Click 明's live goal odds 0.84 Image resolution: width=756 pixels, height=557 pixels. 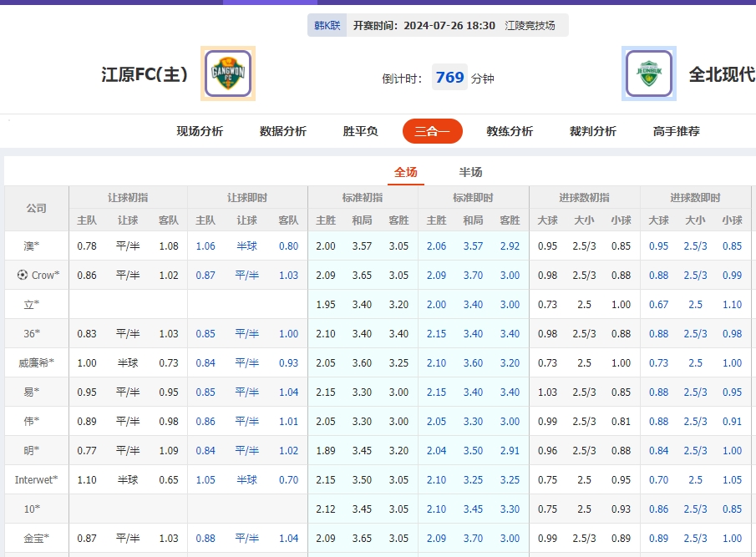coord(659,450)
